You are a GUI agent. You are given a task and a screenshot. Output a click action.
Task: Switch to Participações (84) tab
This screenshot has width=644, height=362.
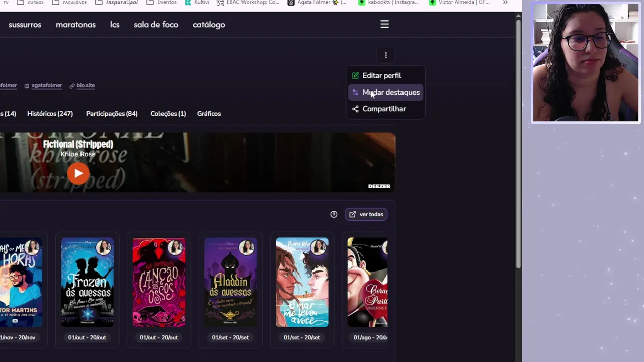[112, 114]
